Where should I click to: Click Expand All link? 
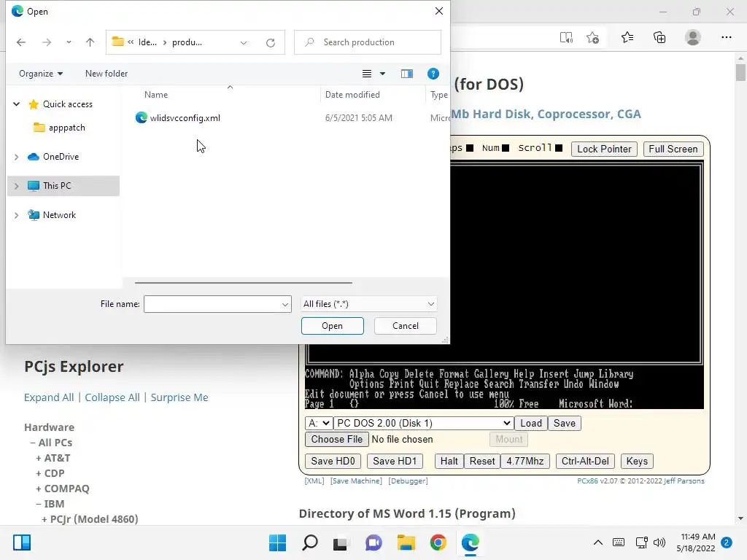click(49, 397)
